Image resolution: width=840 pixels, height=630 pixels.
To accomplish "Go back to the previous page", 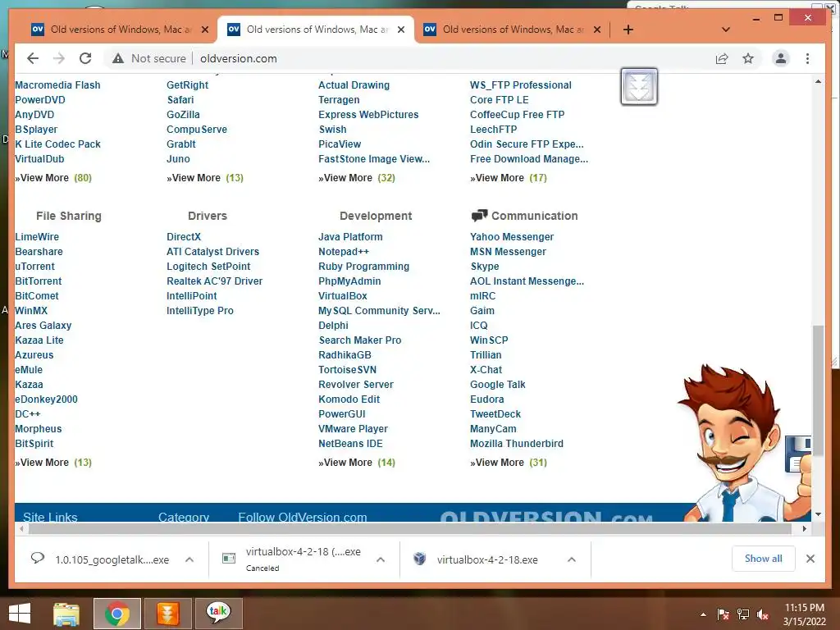I will [33, 58].
